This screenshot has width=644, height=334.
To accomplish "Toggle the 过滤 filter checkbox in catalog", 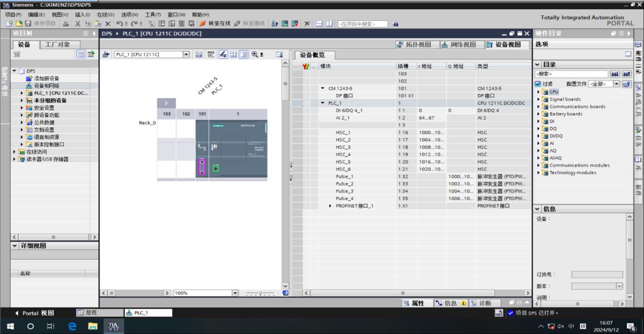I will tap(538, 84).
